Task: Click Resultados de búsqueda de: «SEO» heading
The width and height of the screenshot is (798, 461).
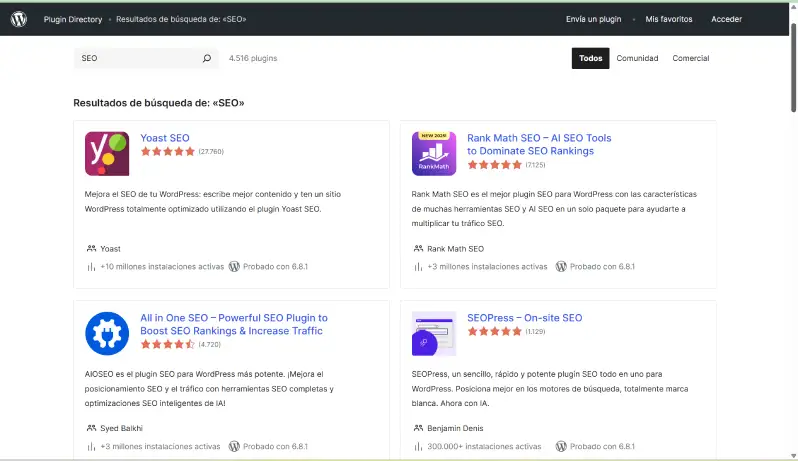Action: point(159,103)
